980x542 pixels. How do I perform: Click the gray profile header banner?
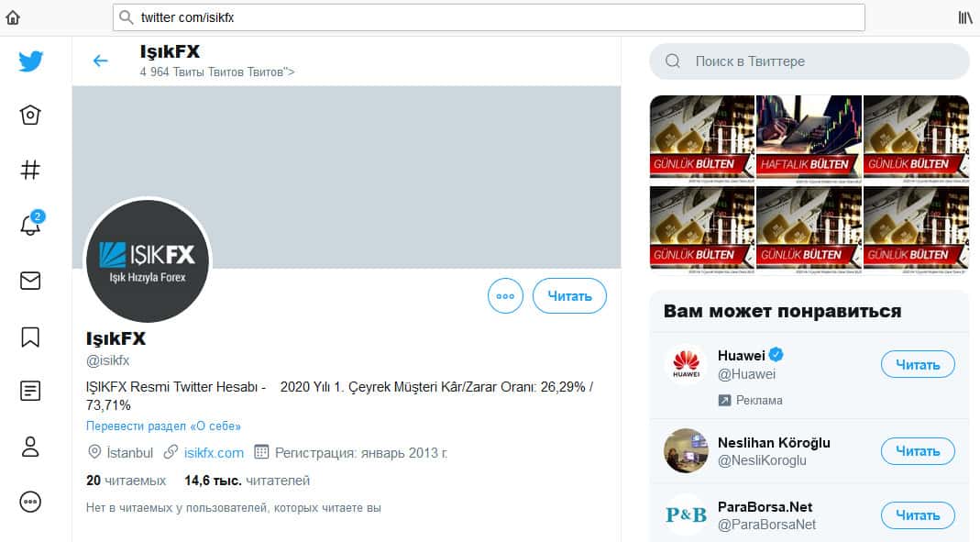[347, 177]
